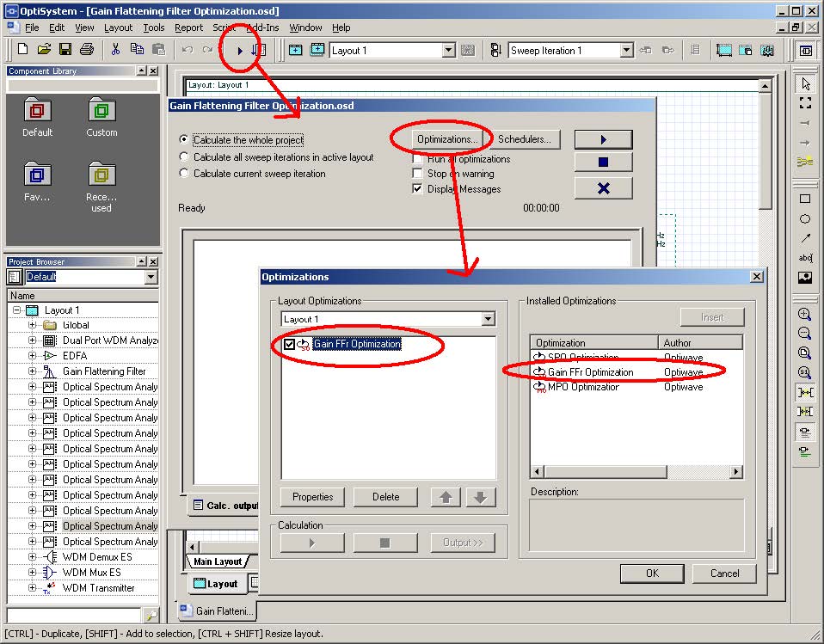Screen dimensions: 824x644
Task: Expand the EDFA tree node
Action: (x=32, y=356)
